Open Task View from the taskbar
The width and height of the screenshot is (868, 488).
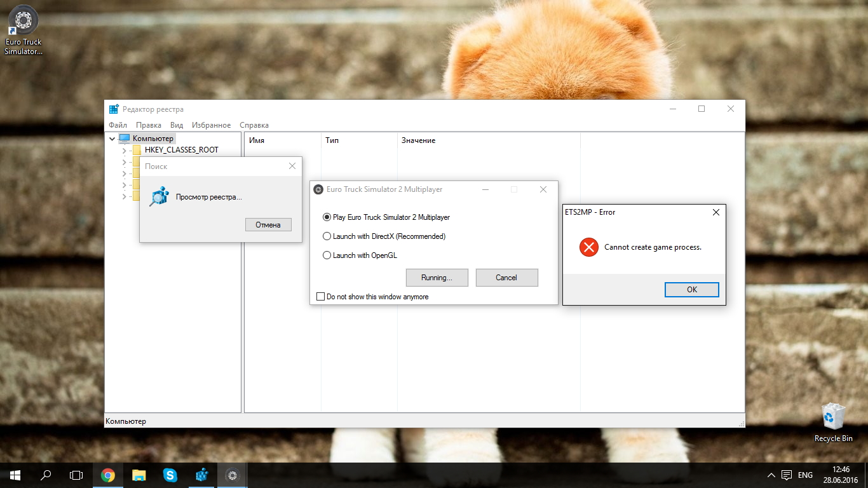76,475
